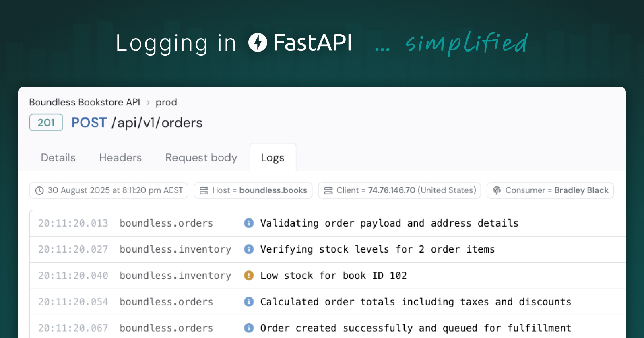Click the Boundless Bookstore API breadcrumb
This screenshot has width=644, height=338.
pyautogui.click(x=85, y=102)
